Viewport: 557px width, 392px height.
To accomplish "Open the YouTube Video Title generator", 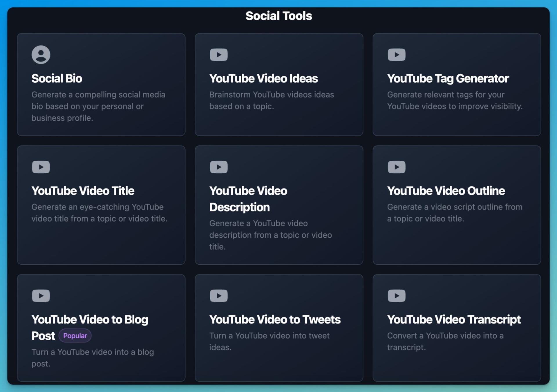I will (x=101, y=205).
